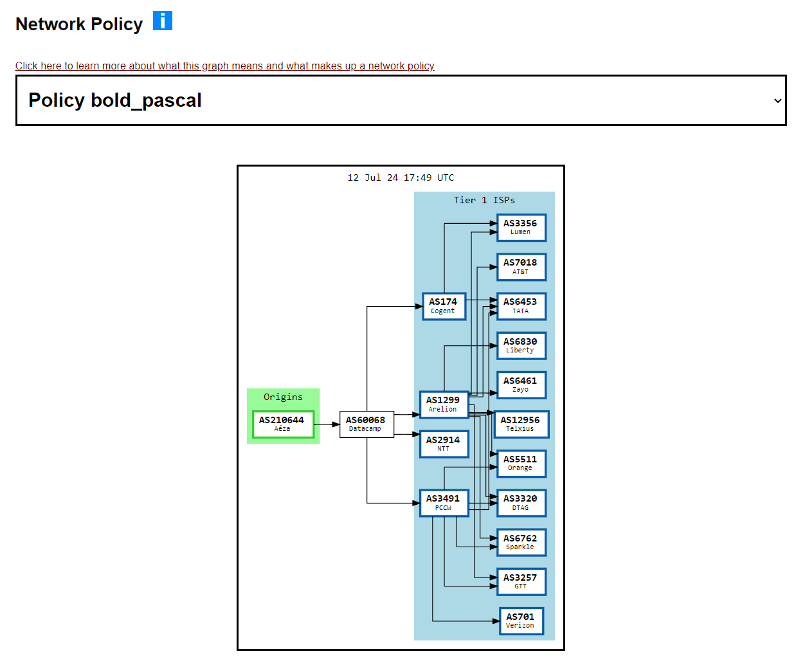Click the AS12956 Telxius node
This screenshot has height=672, width=805.
521,424
